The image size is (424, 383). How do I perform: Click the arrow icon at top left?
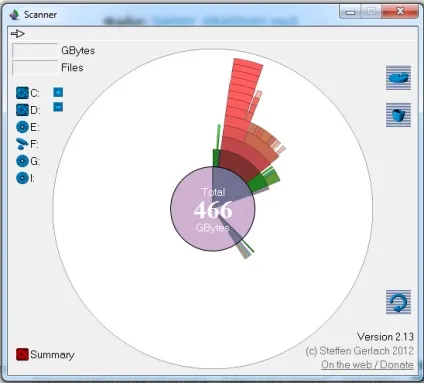18,34
